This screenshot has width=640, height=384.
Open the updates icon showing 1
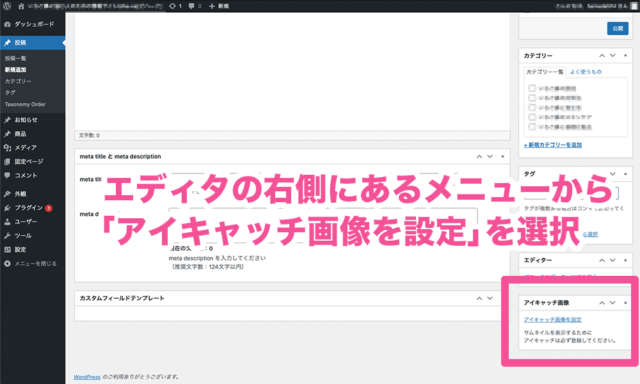click(x=175, y=6)
